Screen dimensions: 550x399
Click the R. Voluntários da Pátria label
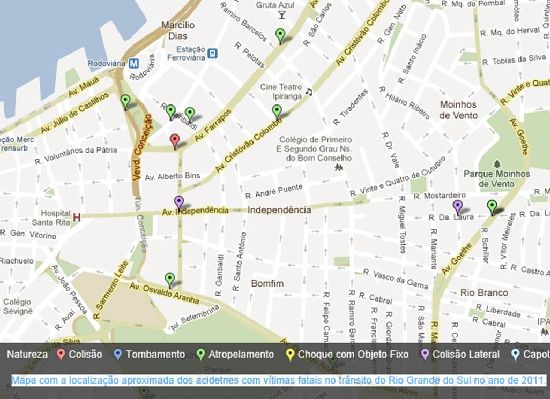(x=76, y=156)
